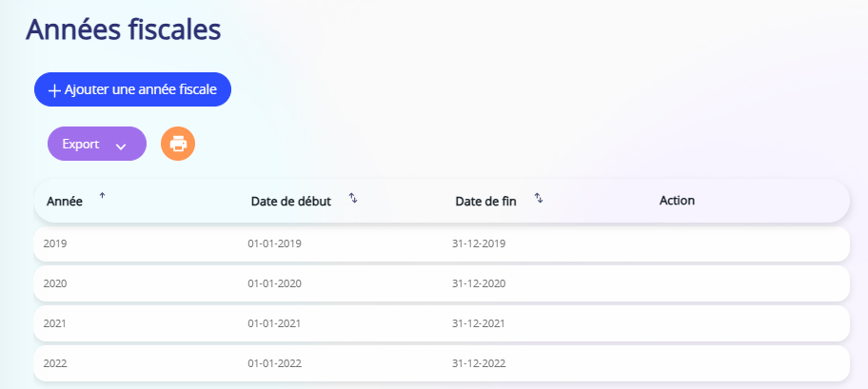The width and height of the screenshot is (868, 389).
Task: Click end date 31-12-2019 cell
Action: coord(479,243)
